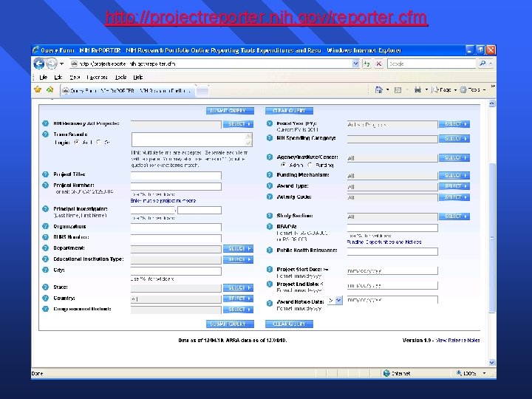Screen dimensions: 532x399
Task: Click help icon next to City
Action: (46, 270)
